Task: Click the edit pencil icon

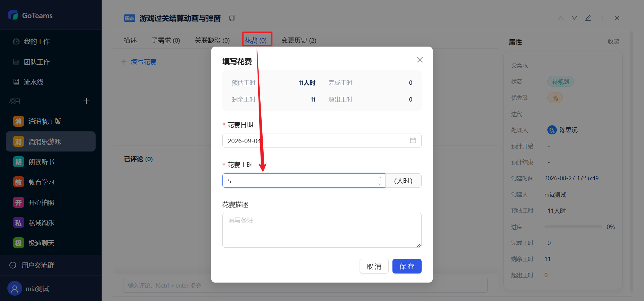Action: pos(588,18)
